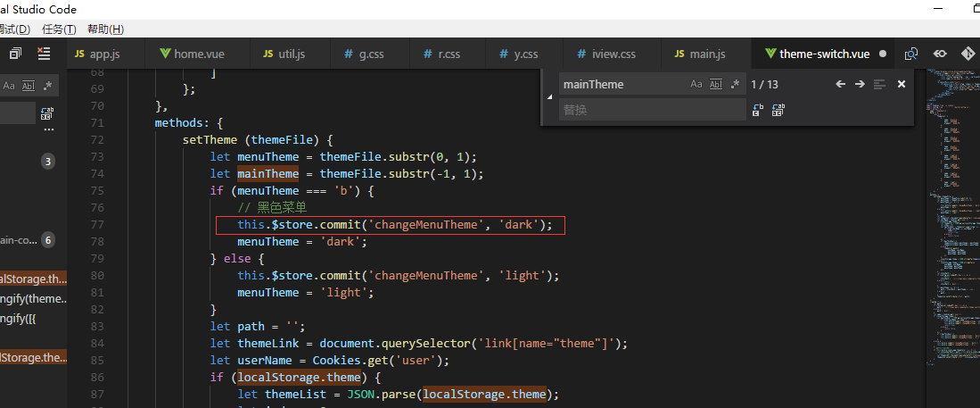Click line number 72
The width and height of the screenshot is (980, 408).
point(97,139)
